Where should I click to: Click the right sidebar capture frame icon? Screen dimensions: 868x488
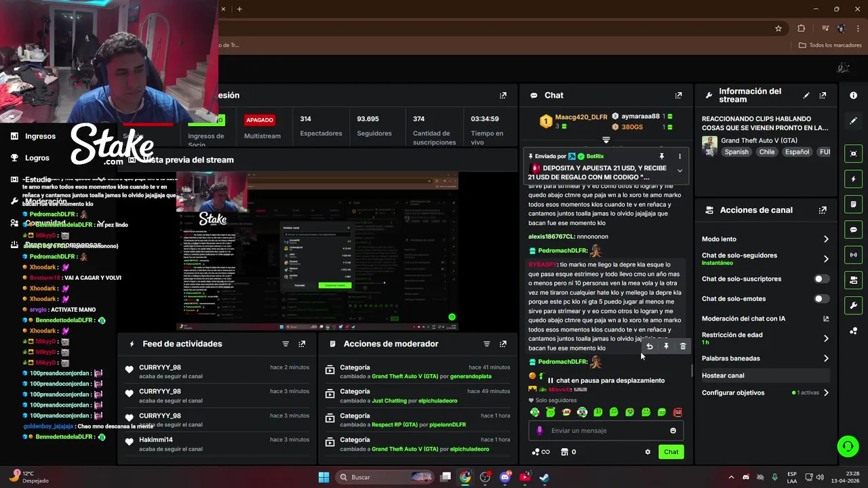click(853, 154)
